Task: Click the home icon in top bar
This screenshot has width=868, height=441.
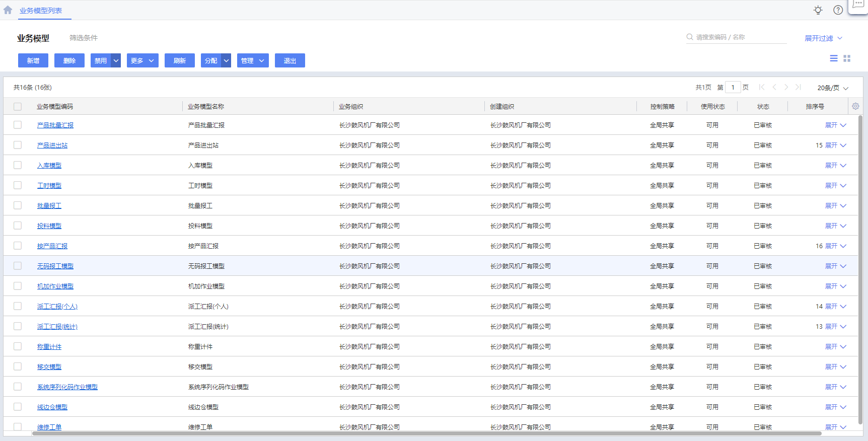Action: pyautogui.click(x=8, y=10)
